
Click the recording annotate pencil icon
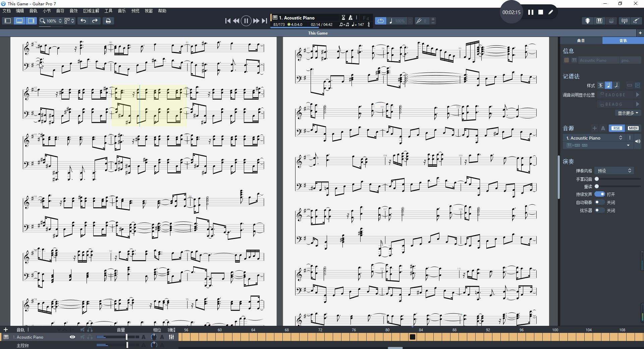point(551,12)
